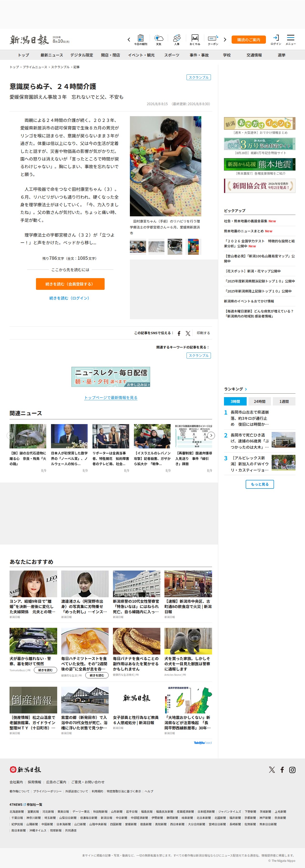
Task: Open 今日の朝刊 morning paper icon
Action: [x=141, y=39]
